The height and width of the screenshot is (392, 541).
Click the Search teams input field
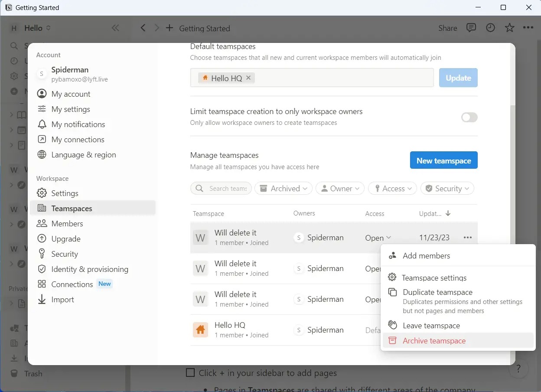point(225,188)
